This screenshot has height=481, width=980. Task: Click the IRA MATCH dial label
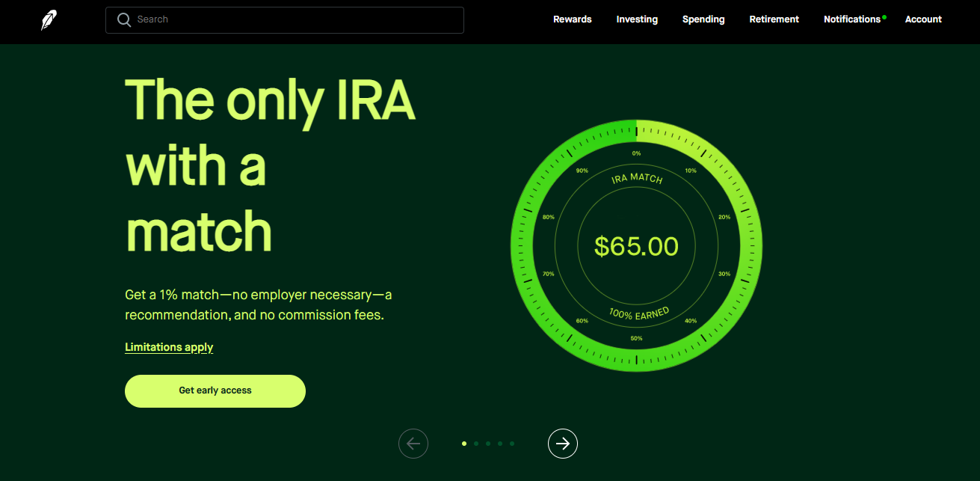click(x=637, y=178)
